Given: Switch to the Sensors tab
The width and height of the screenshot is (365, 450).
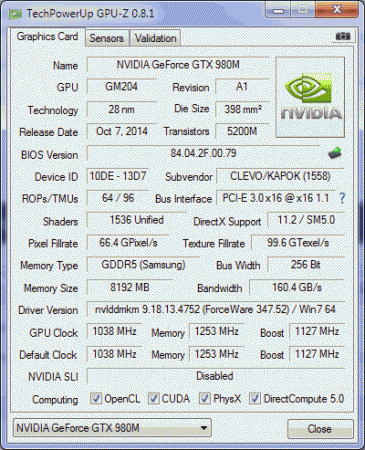Looking at the screenshot, I should pos(107,38).
